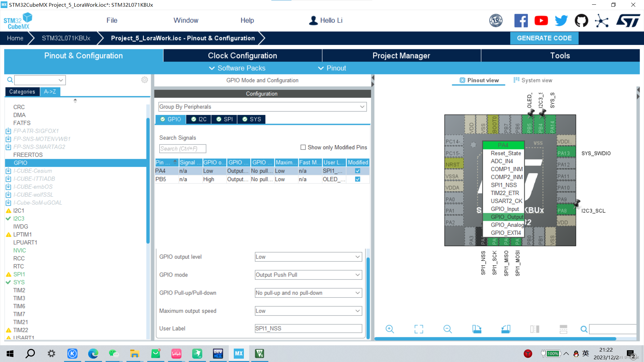644x362 pixels.
Task: Switch to Tools tab
Action: click(560, 56)
